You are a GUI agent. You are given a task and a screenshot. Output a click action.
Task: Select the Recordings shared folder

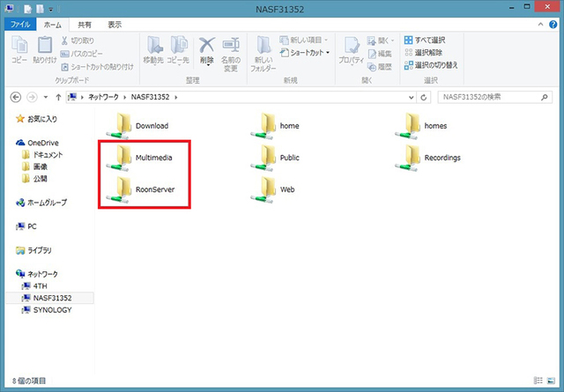tap(427, 158)
